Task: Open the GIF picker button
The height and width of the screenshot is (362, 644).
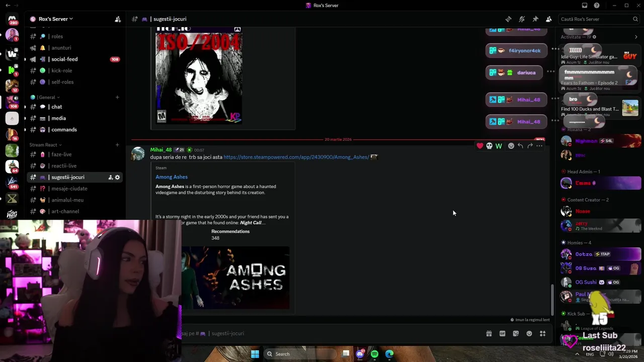Action: point(502,333)
